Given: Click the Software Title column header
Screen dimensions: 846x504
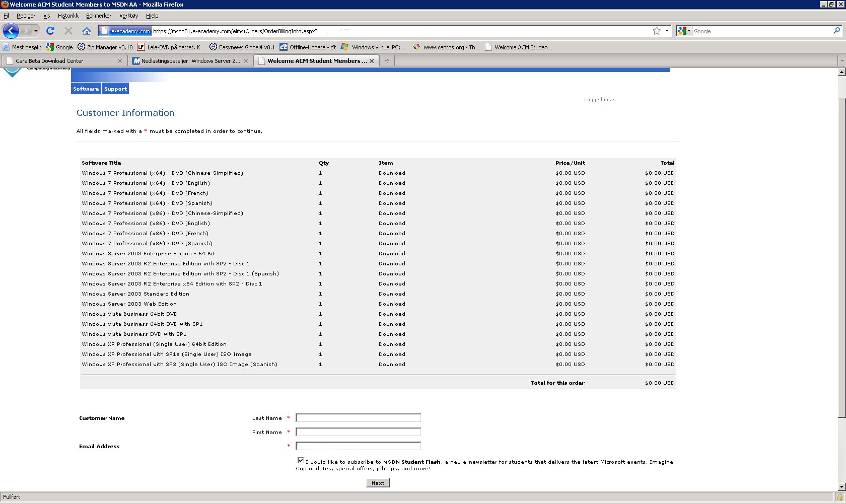Looking at the screenshot, I should tap(101, 163).
